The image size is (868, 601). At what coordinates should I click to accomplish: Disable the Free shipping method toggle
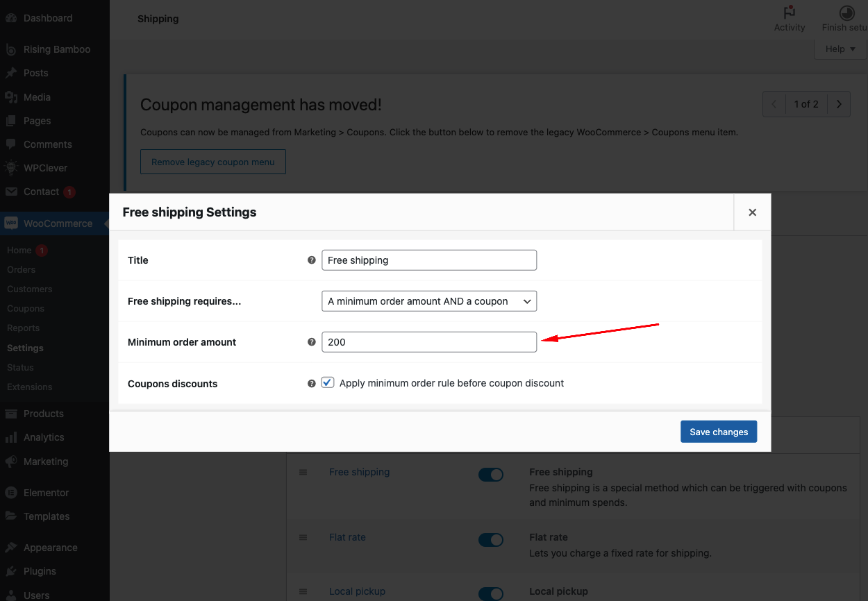(x=491, y=475)
